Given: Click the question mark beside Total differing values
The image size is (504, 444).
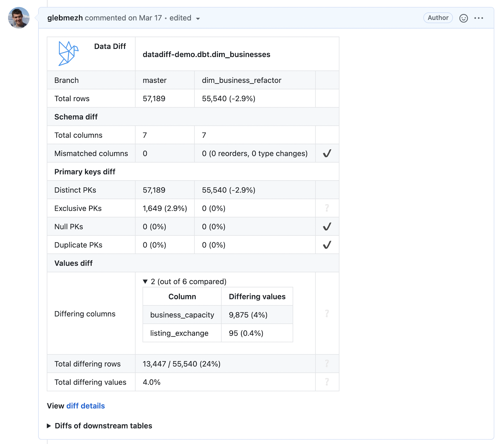Looking at the screenshot, I should click(x=327, y=382).
